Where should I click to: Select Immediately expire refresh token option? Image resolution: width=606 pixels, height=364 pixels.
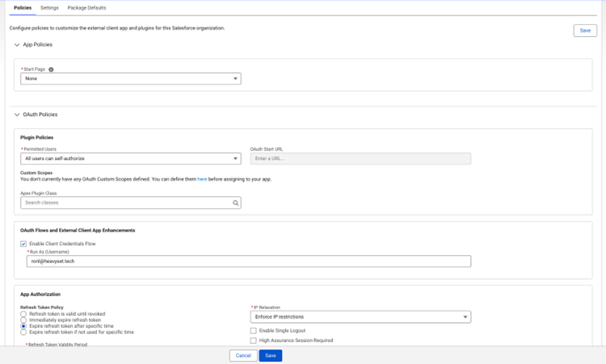click(x=23, y=320)
